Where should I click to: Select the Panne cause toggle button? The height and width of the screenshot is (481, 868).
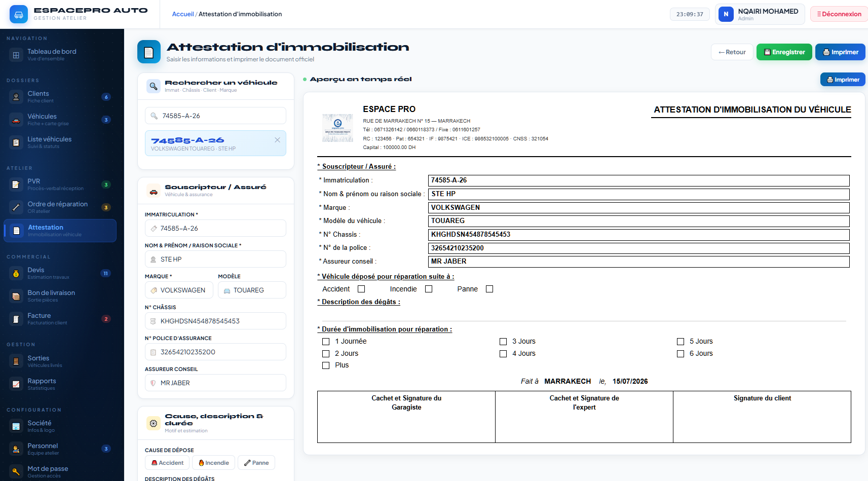point(256,463)
